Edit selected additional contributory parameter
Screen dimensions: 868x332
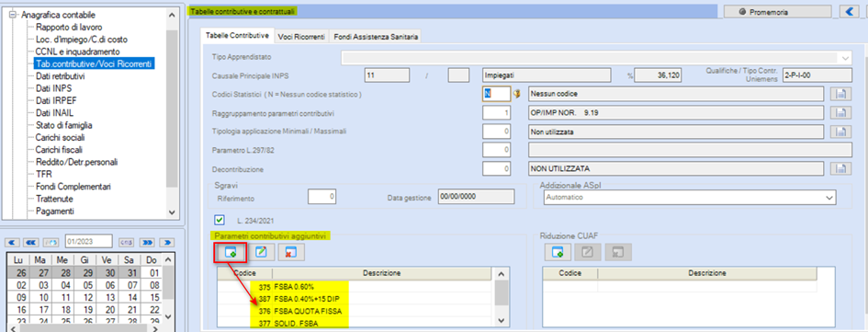(260, 252)
